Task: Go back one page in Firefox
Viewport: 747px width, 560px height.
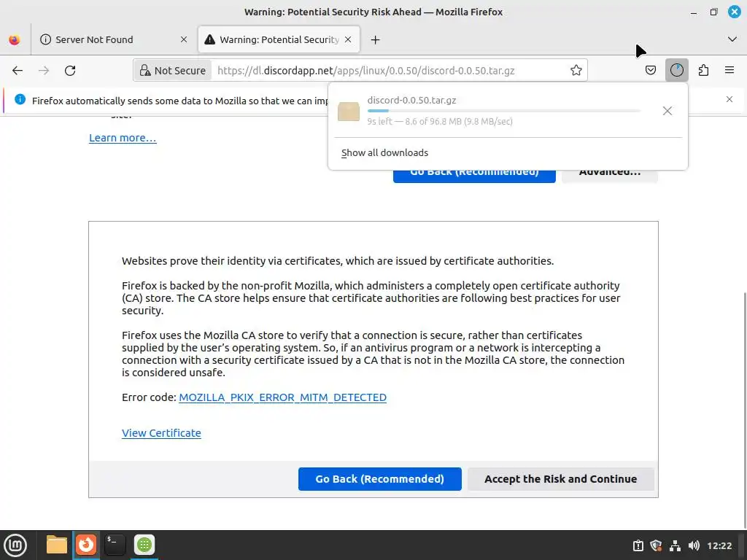Action: (18, 71)
